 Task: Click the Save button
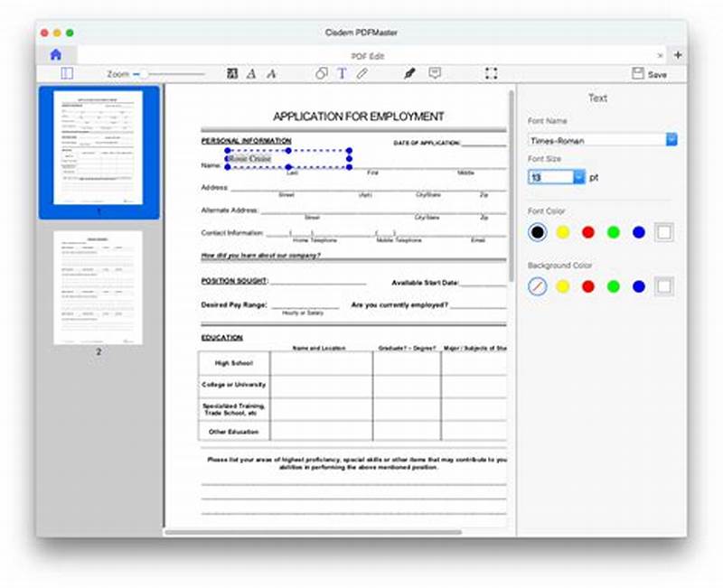coord(649,73)
